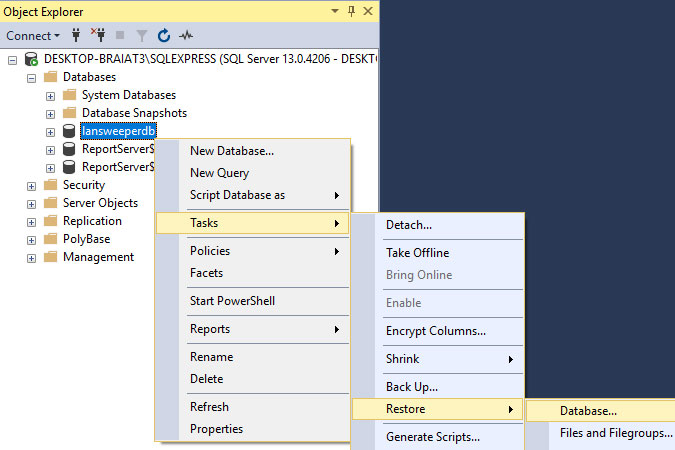Collapse the Databases folder node
The height and width of the screenshot is (450, 675).
click(x=32, y=77)
